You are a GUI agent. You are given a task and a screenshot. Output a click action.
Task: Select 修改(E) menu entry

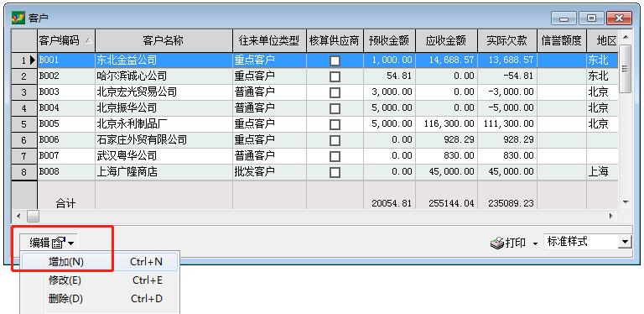[100, 280]
